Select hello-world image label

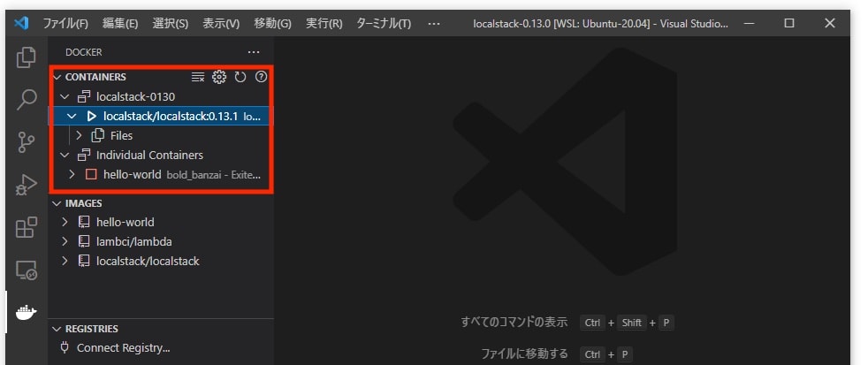126,222
